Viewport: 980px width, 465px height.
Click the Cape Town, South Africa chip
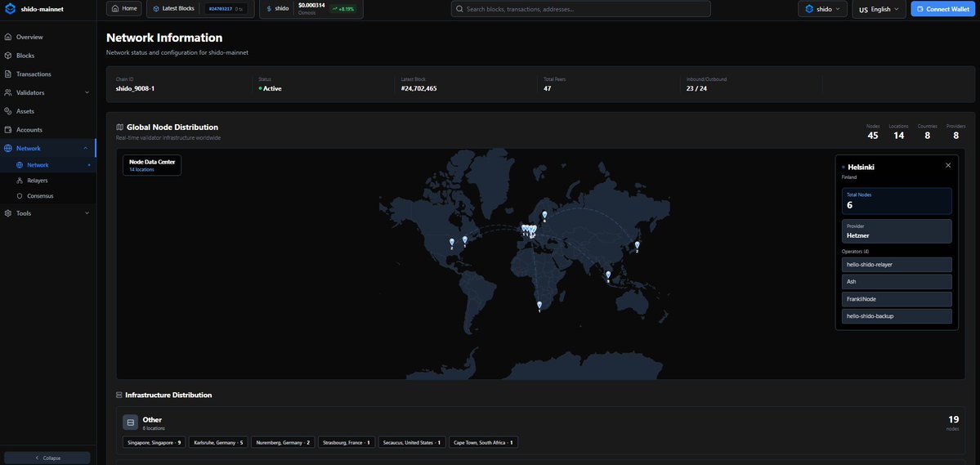tap(483, 442)
